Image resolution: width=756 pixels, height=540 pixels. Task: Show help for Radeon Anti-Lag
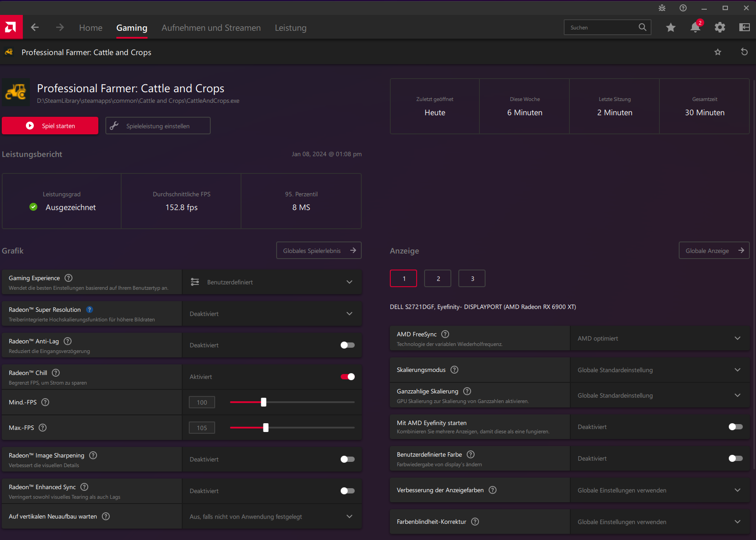[x=68, y=341]
